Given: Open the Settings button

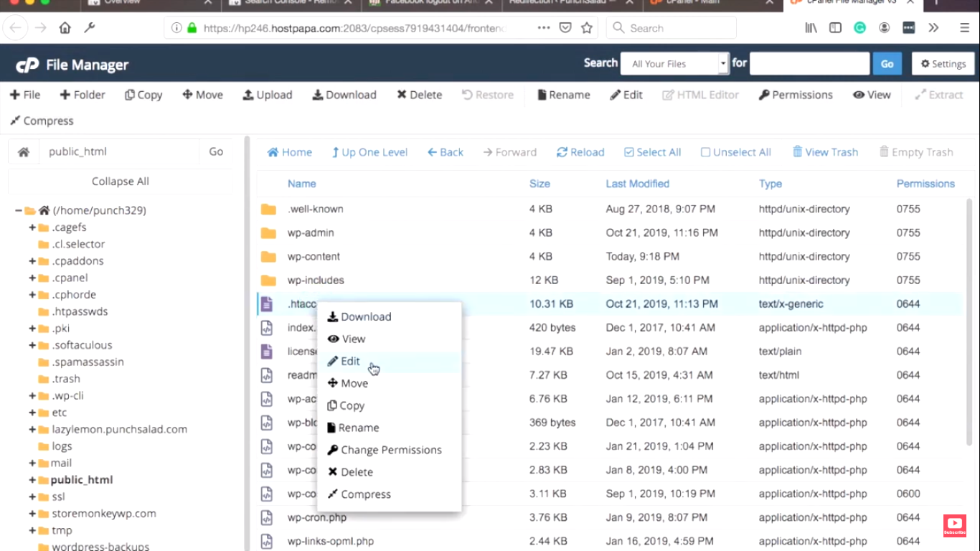Looking at the screenshot, I should pyautogui.click(x=943, y=64).
